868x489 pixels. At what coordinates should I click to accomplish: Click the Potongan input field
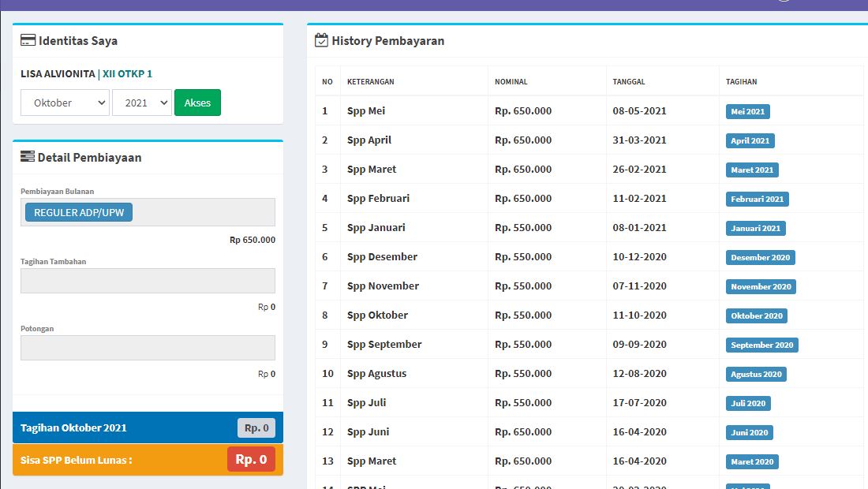point(148,347)
